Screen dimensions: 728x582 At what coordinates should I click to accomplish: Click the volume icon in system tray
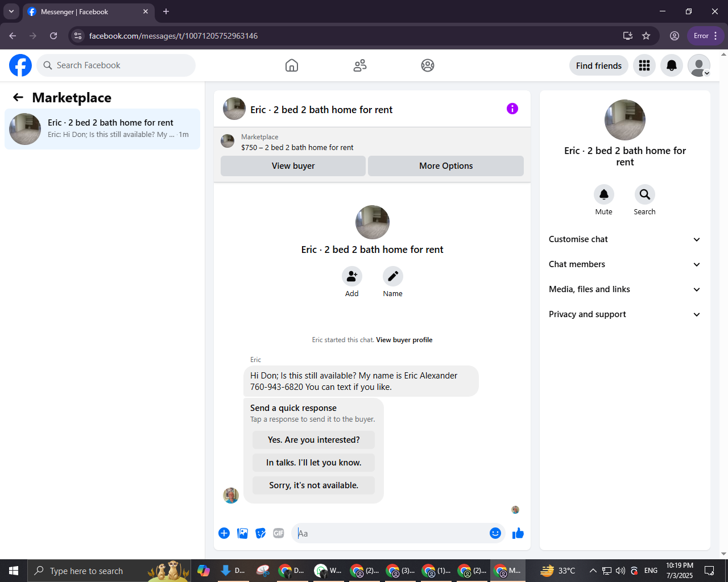pos(620,571)
